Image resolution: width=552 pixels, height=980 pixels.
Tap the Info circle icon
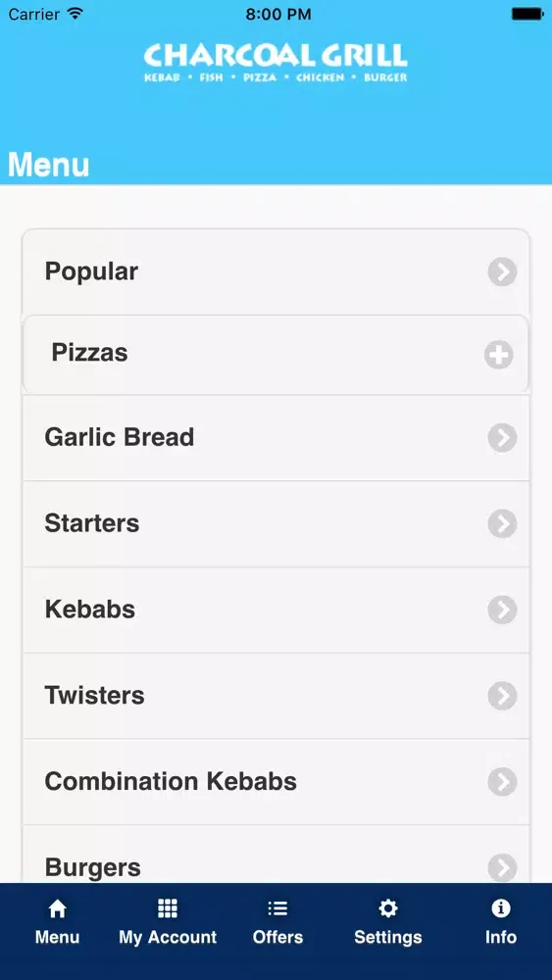pos(501,908)
